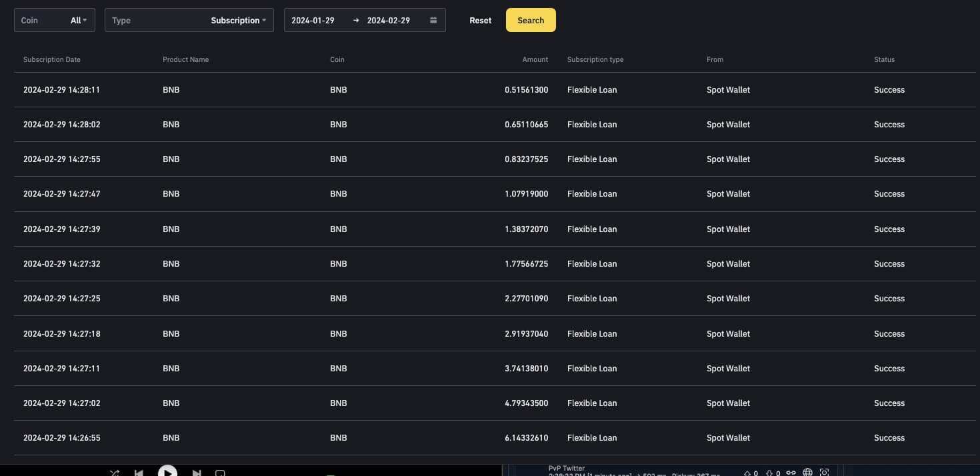Click the link chain icon at bottom
This screenshot has height=476, width=980.
[791, 473]
